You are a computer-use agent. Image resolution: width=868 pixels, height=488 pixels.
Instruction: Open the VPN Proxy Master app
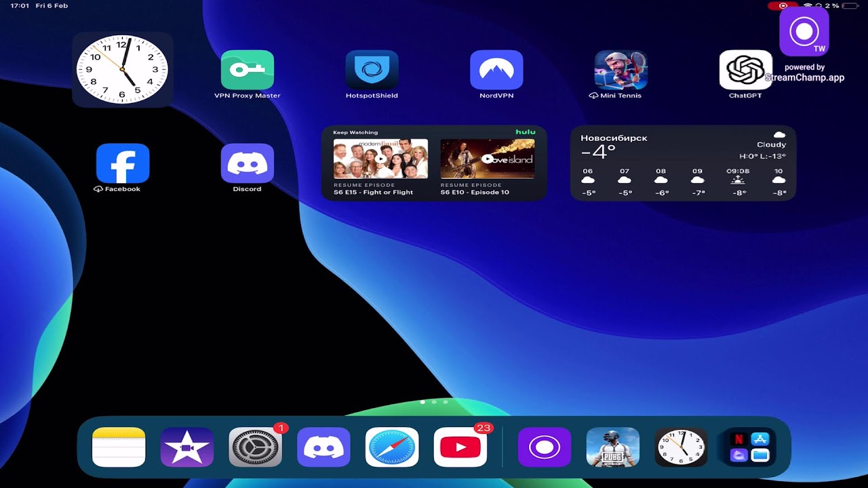(x=248, y=70)
